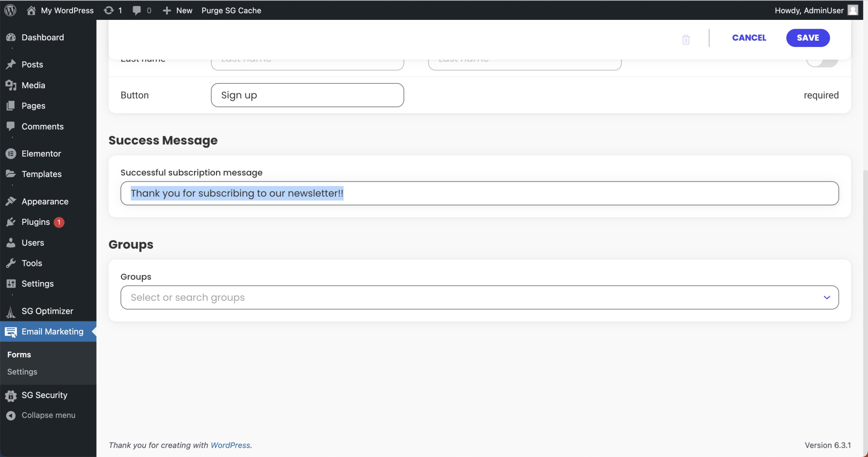Screen dimensions: 868x457
Task: Click Collapse menu text
Action: tap(48, 415)
